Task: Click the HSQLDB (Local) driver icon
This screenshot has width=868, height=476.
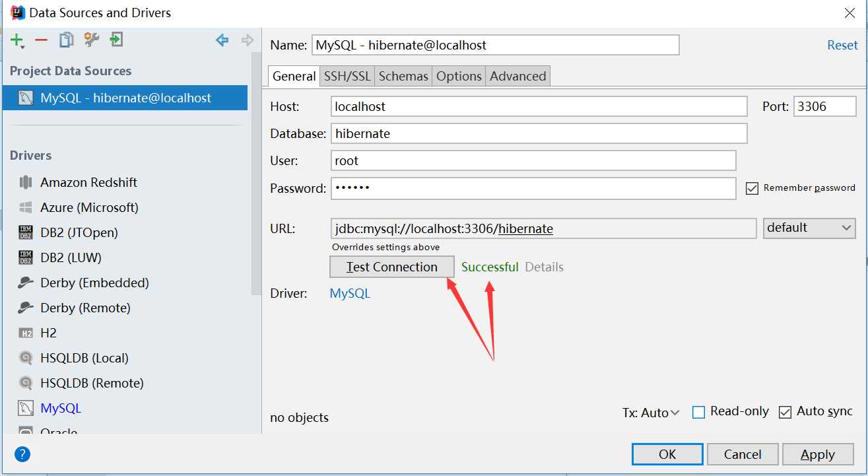Action: [26, 358]
